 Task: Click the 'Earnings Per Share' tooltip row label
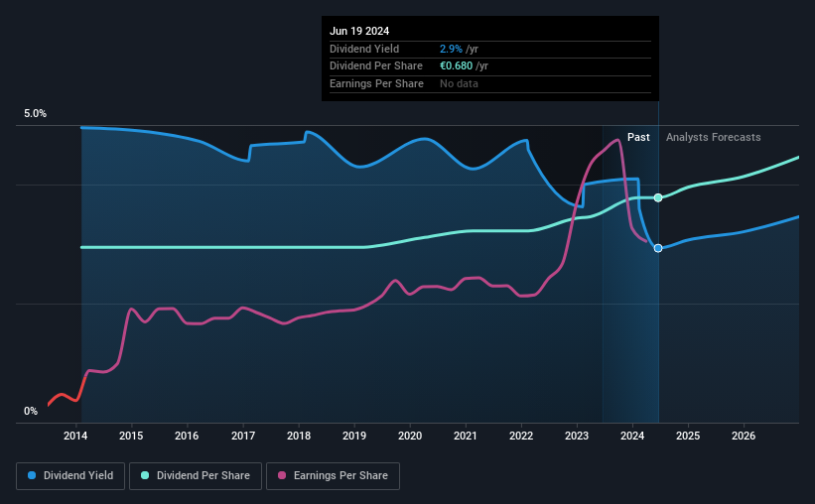click(x=376, y=83)
